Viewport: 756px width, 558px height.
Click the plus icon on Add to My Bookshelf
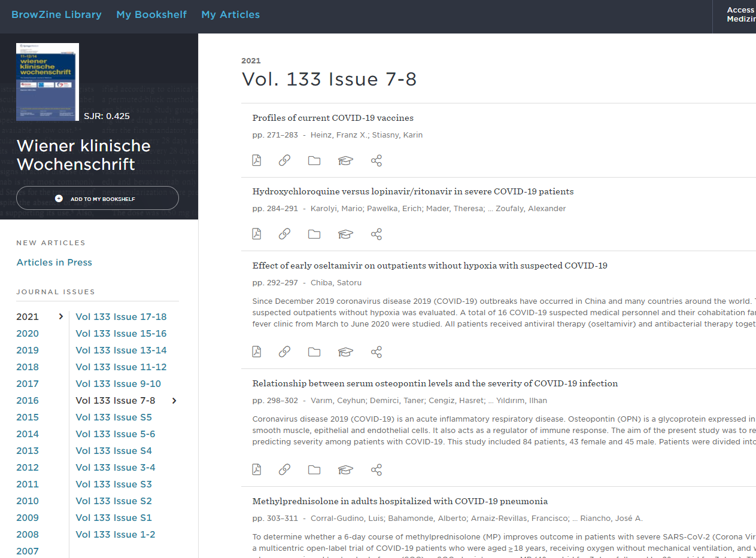(x=59, y=199)
